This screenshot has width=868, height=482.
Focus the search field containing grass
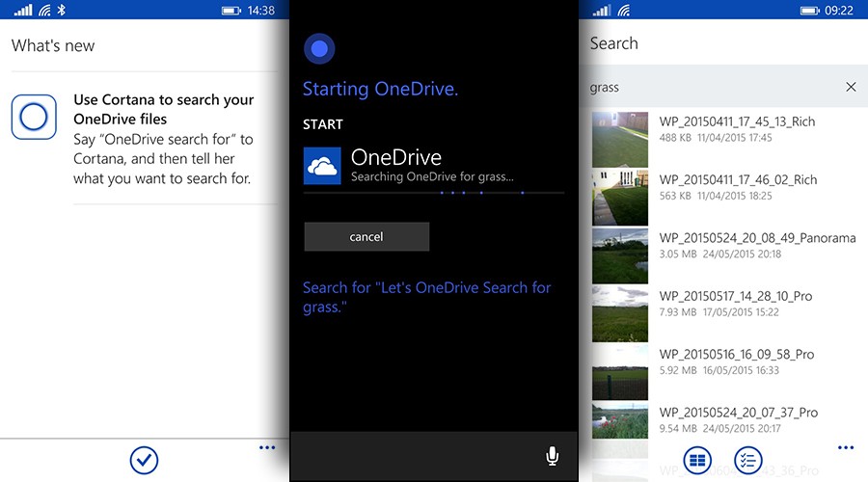coord(713,87)
